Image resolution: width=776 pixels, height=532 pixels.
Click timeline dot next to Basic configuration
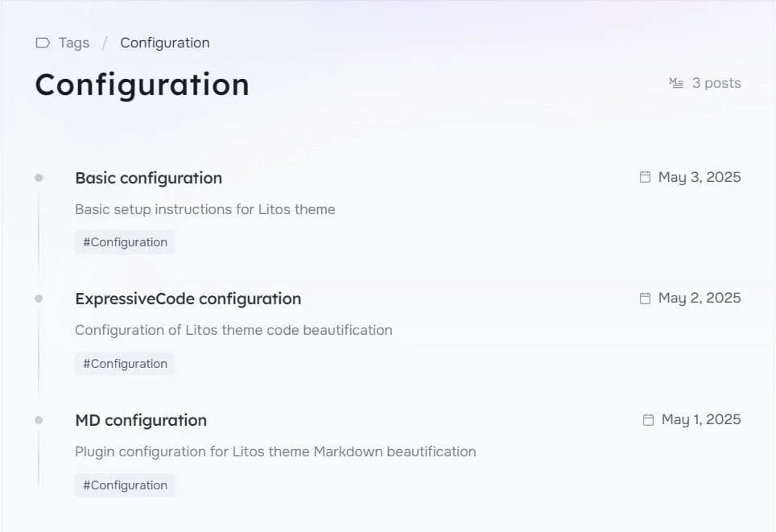pos(39,178)
